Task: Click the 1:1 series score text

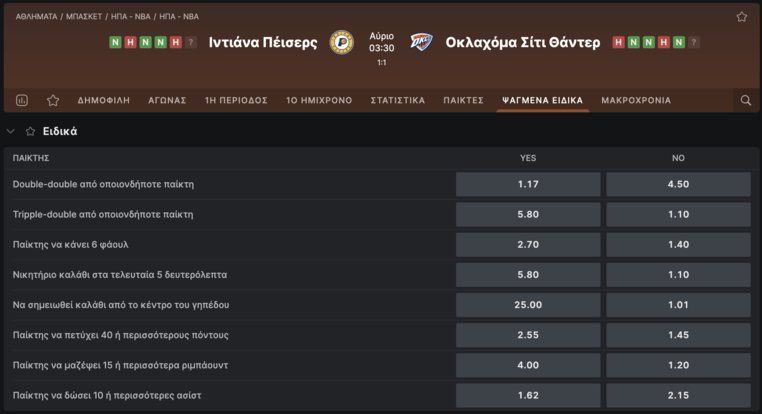Action: tap(381, 63)
